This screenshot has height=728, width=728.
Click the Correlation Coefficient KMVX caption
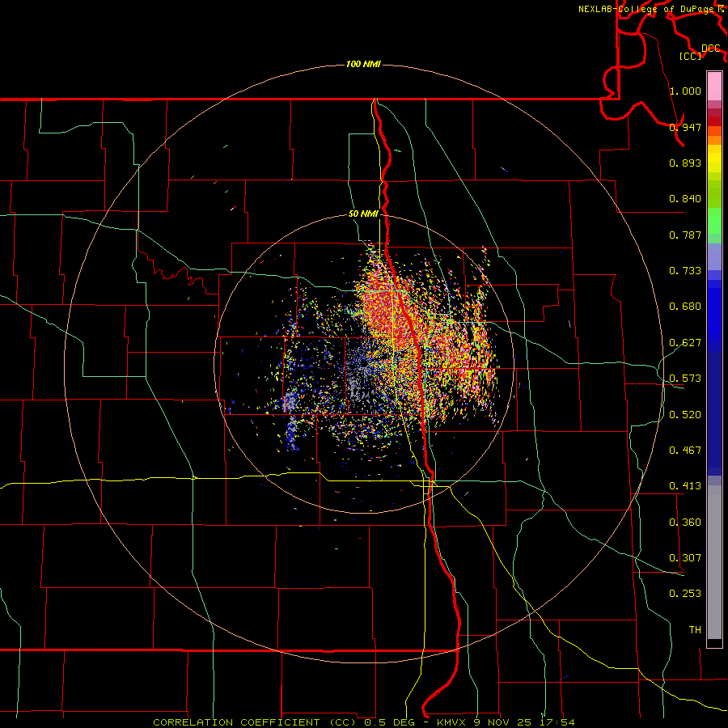(x=363, y=722)
